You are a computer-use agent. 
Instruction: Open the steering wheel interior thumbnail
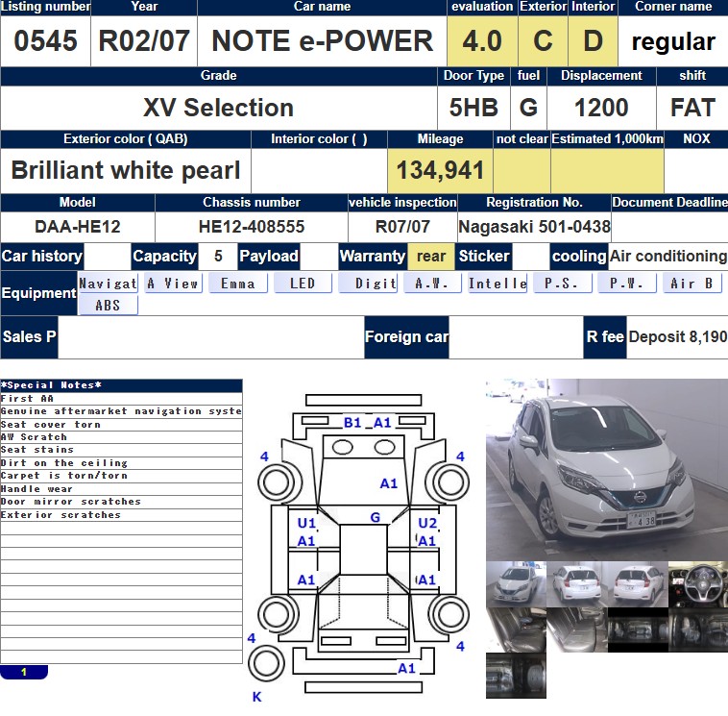click(x=698, y=584)
